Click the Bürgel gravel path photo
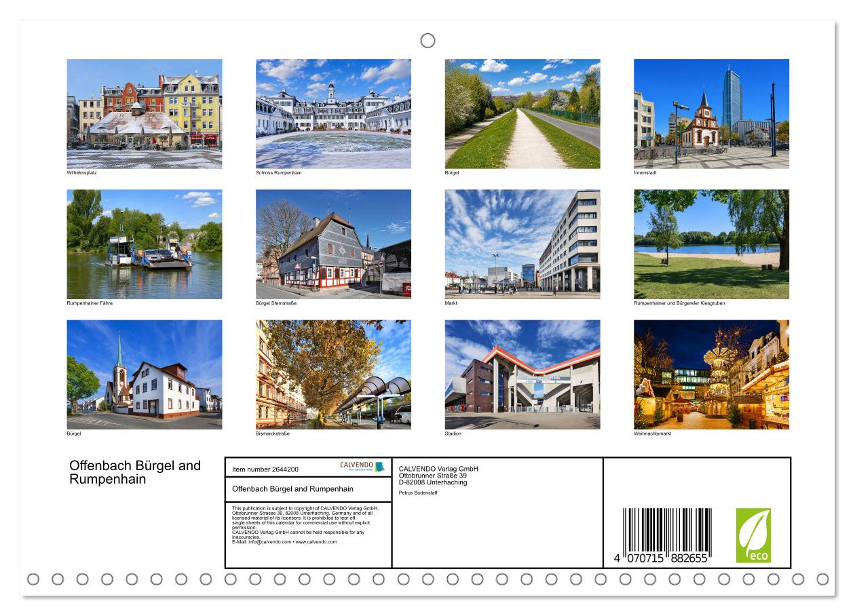The image size is (855, 616). [522, 114]
